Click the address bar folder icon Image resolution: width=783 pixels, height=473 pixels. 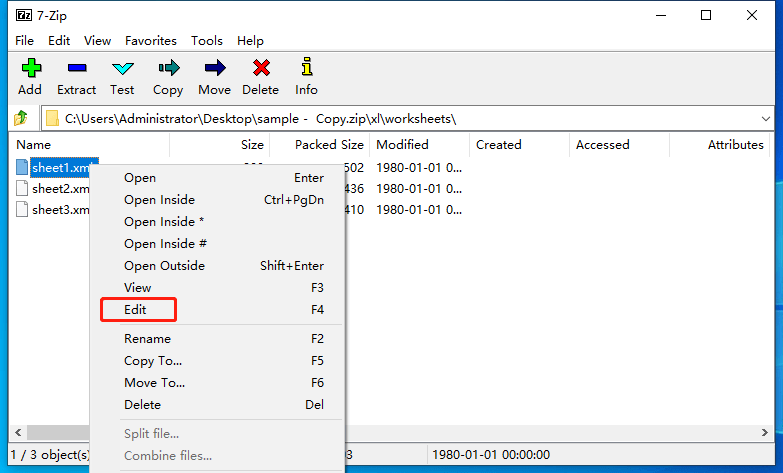point(52,119)
